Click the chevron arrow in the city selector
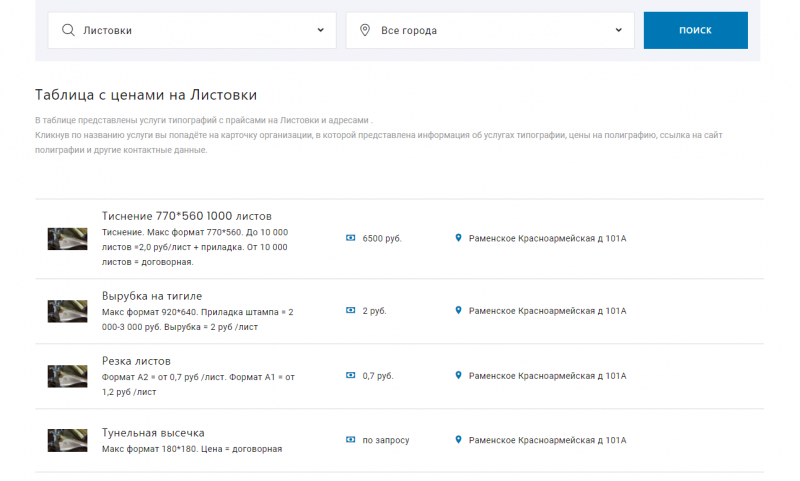Viewport: 800px width, 481px height. (x=619, y=30)
